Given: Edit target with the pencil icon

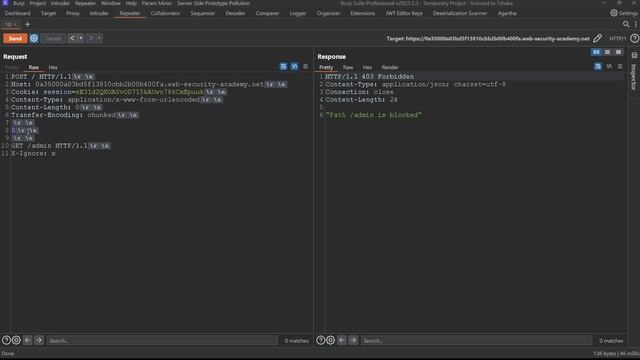Looking at the screenshot, I should [x=597, y=38].
